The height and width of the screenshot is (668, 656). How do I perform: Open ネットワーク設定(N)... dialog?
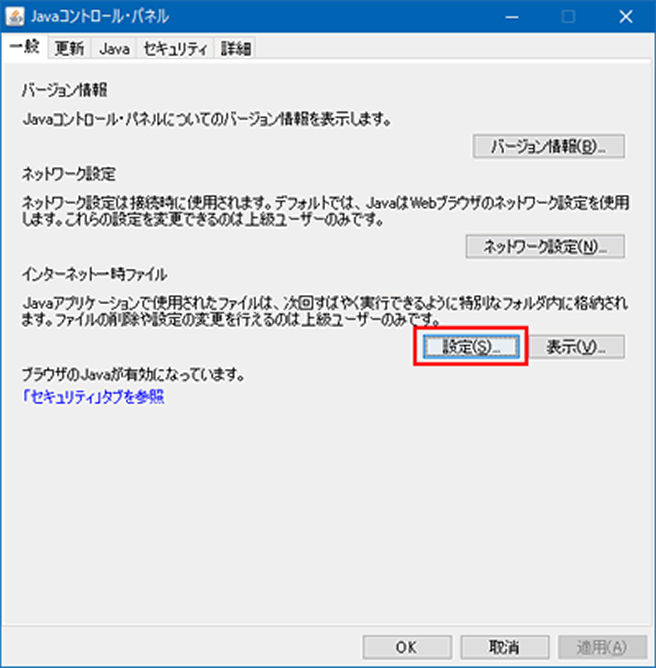coord(545,246)
